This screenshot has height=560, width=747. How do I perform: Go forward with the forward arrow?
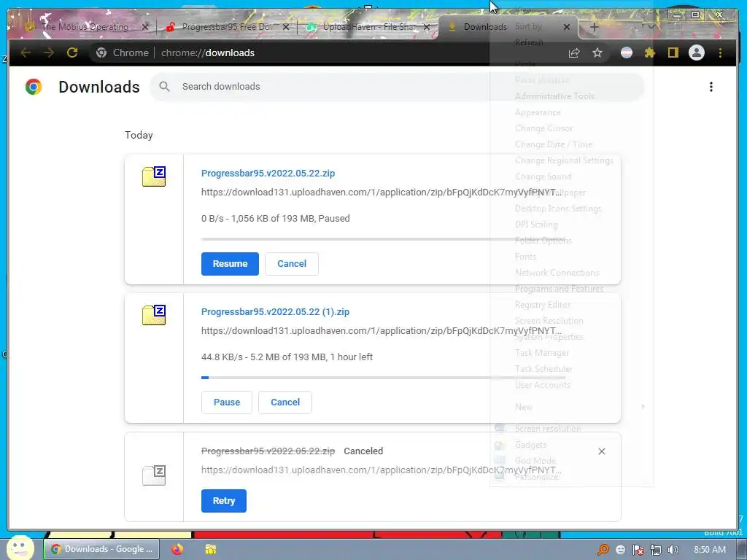coord(49,52)
